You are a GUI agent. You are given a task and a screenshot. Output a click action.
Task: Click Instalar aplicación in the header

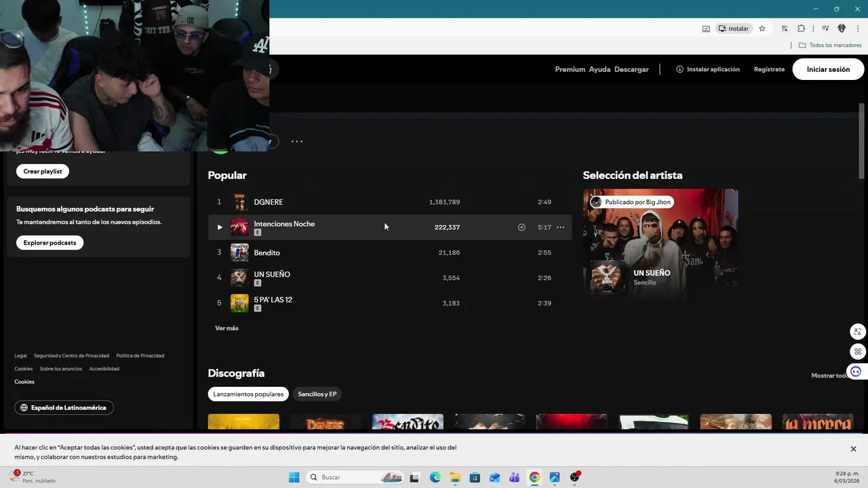coord(708,69)
